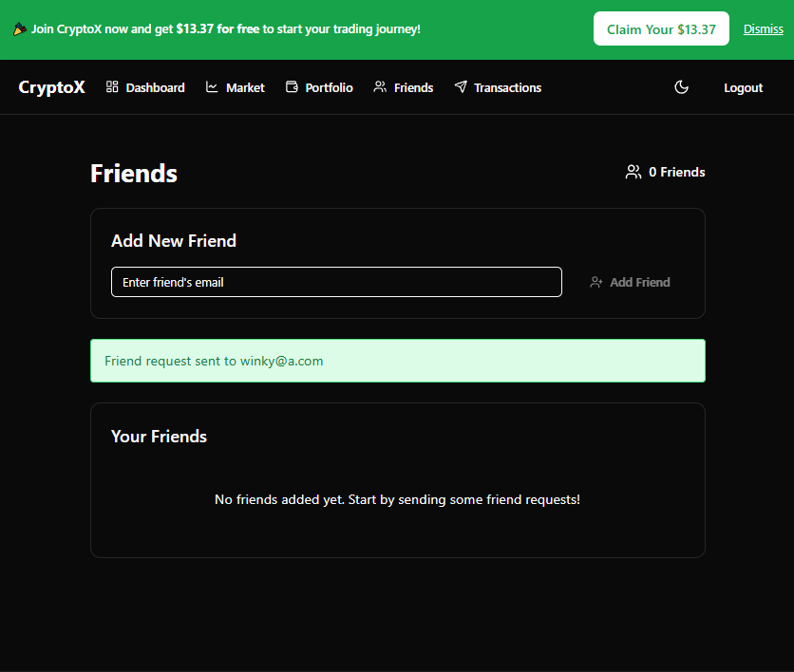Click the Market chart icon
794x672 pixels.
point(212,87)
